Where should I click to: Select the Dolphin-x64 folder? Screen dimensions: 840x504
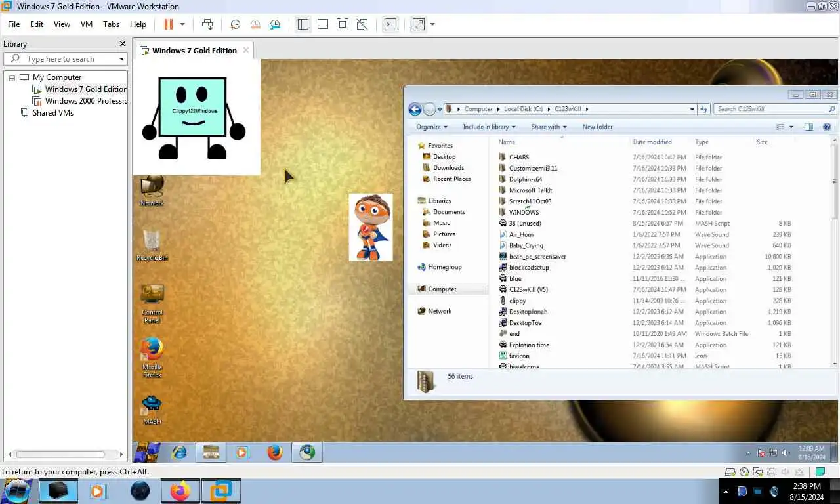click(x=525, y=179)
